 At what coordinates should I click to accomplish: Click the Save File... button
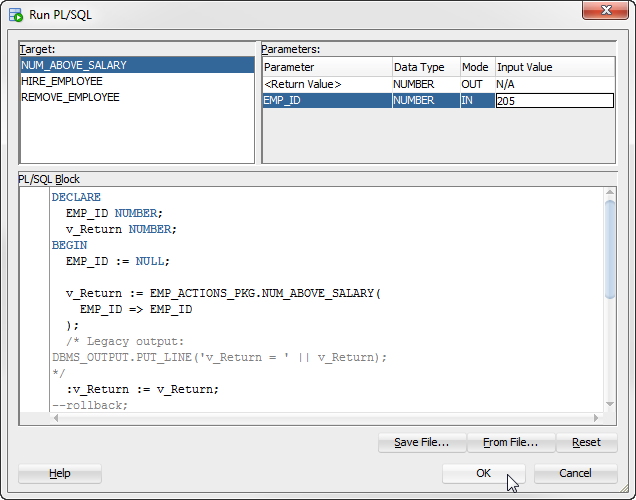click(422, 442)
